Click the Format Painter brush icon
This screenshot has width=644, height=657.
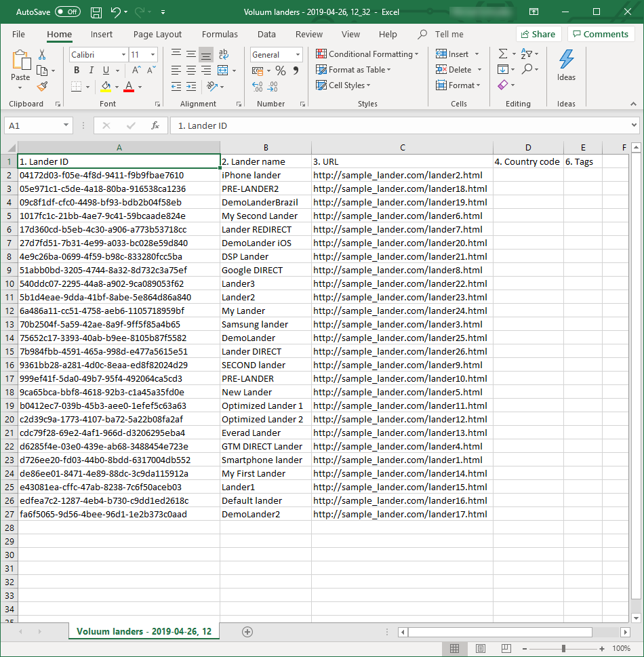pyautogui.click(x=42, y=86)
